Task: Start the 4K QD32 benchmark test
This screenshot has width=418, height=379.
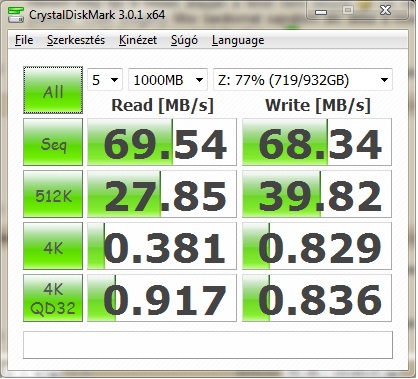Action: (53, 298)
